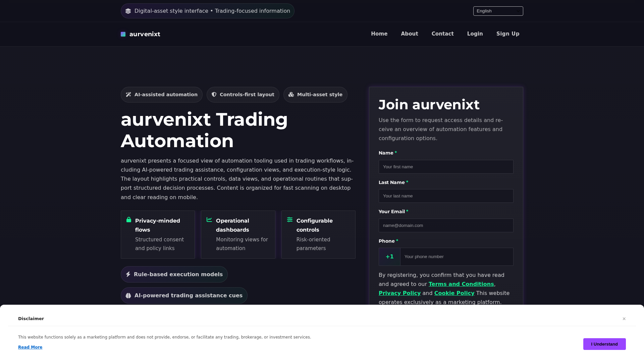Click the lightning bolt Rule-based execution icon
Image resolution: width=644 pixels, height=362 pixels.
128,274
